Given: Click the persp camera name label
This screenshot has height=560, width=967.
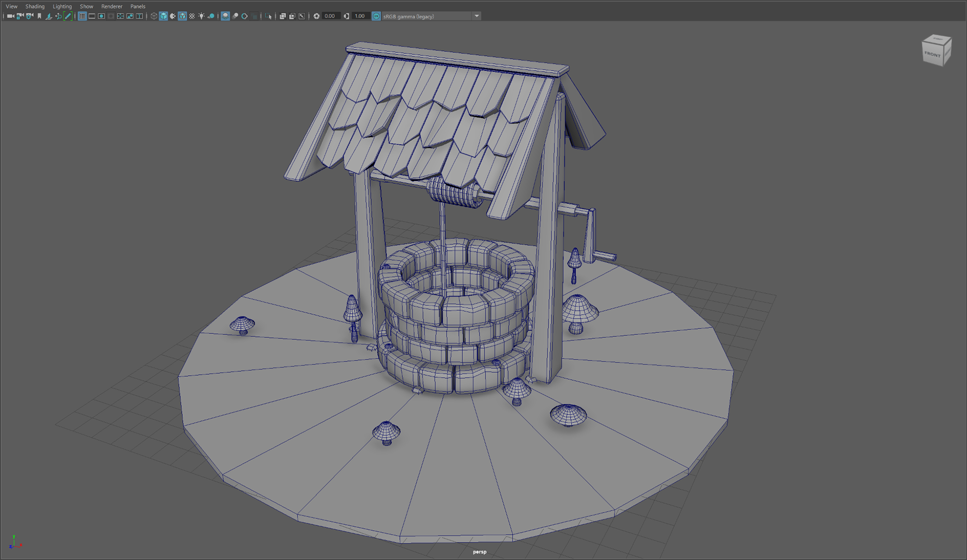Looking at the screenshot, I should (479, 552).
